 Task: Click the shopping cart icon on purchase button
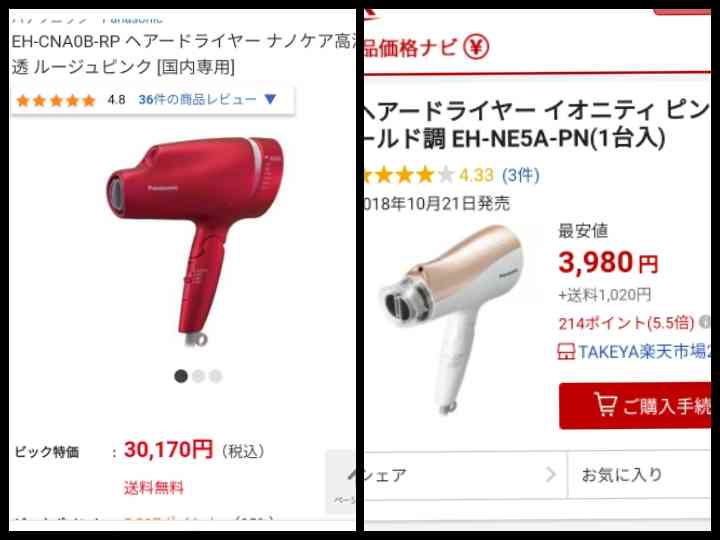(605, 404)
